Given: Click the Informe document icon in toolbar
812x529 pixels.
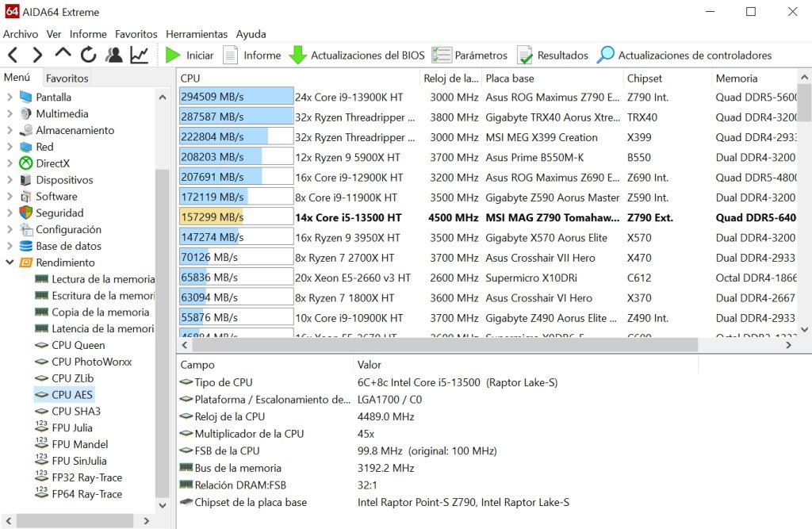Looking at the screenshot, I should pos(231,55).
